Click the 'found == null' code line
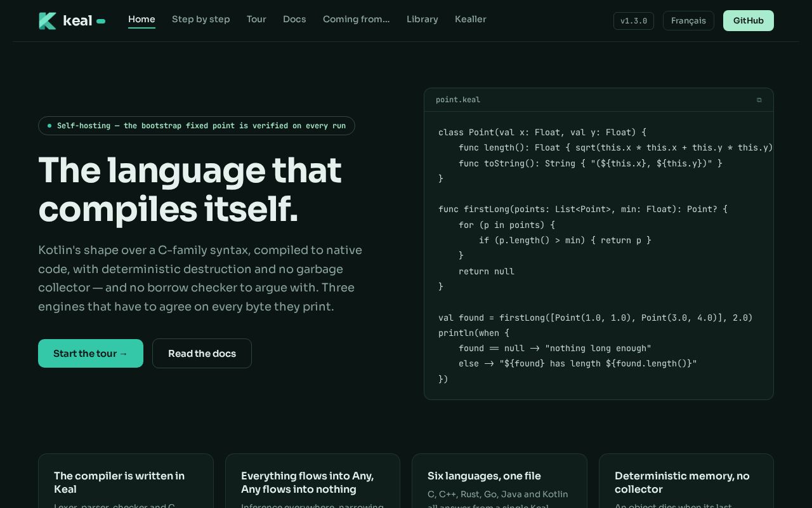This screenshot has height=508, width=812. tap(555, 348)
